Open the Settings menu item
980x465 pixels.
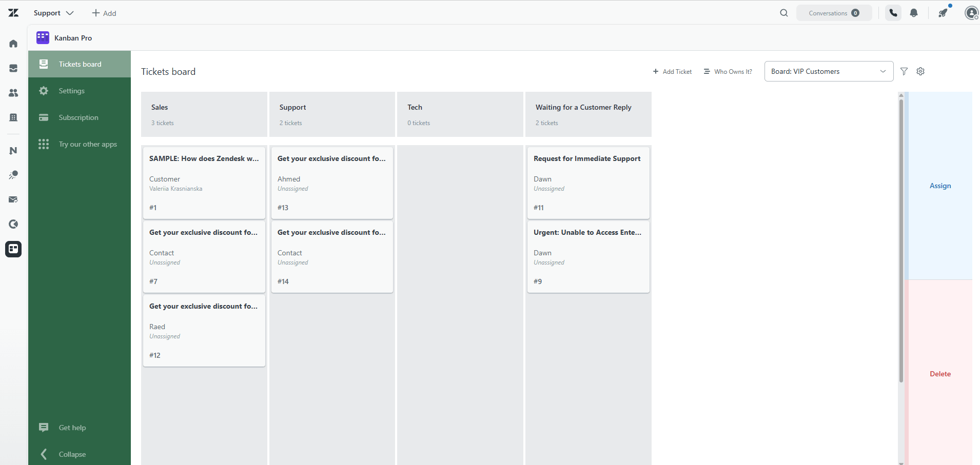coord(80,91)
